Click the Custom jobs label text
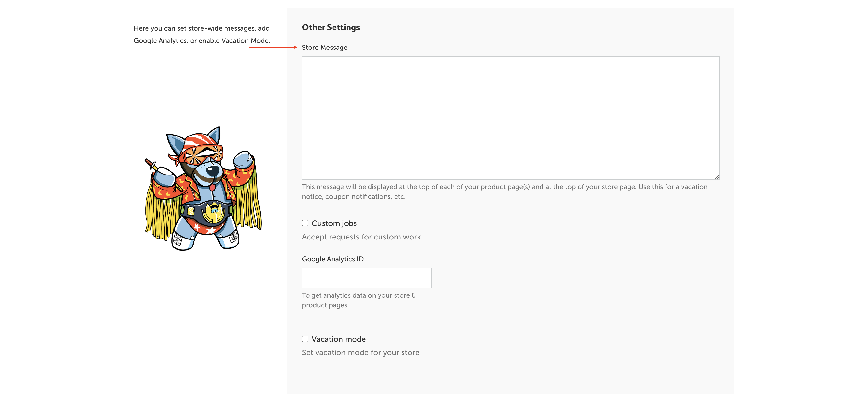The width and height of the screenshot is (868, 399). [334, 223]
